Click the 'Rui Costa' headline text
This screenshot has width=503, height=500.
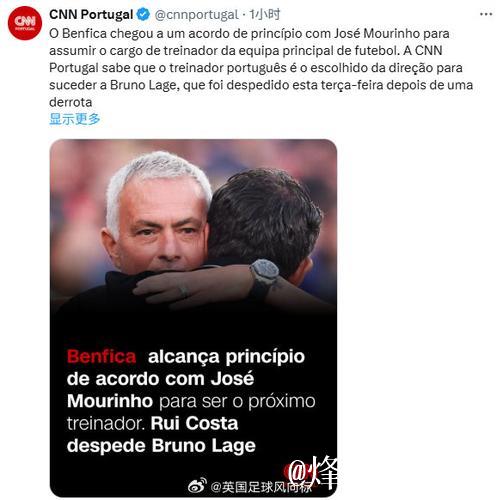(x=194, y=423)
